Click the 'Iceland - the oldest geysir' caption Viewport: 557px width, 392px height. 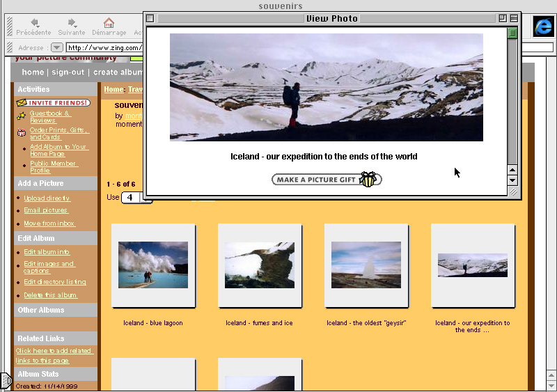pos(366,323)
